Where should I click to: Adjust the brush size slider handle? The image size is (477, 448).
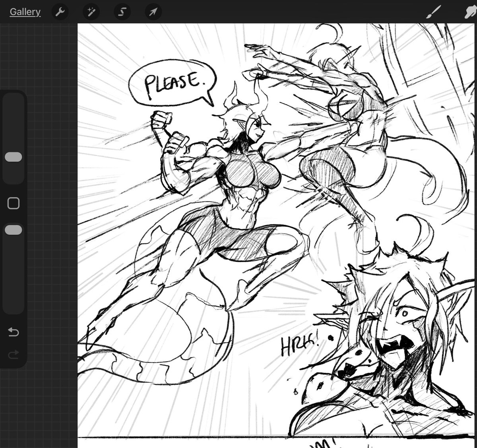pos(14,157)
